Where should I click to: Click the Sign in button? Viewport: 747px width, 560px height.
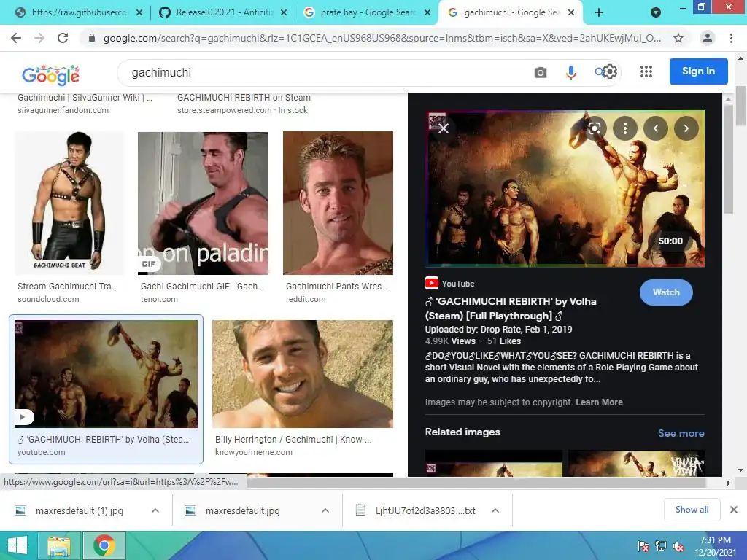click(x=698, y=71)
